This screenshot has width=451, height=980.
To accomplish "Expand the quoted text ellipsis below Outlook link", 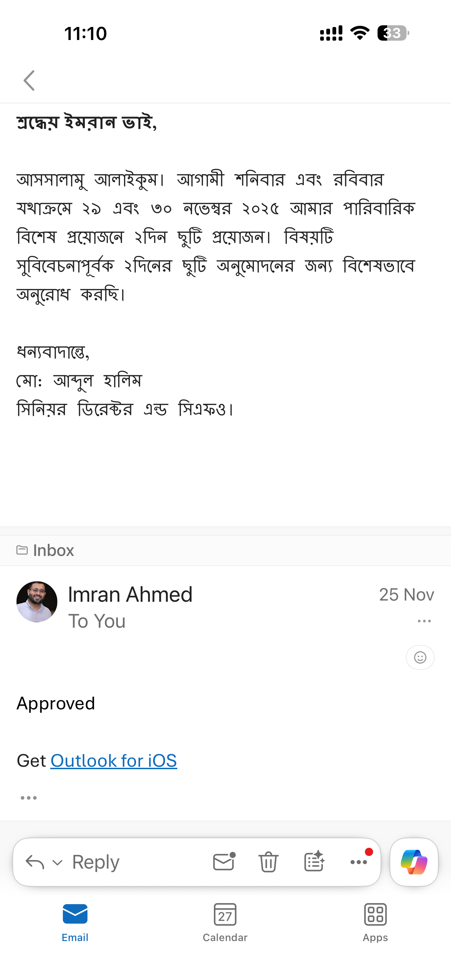I will pyautogui.click(x=29, y=798).
